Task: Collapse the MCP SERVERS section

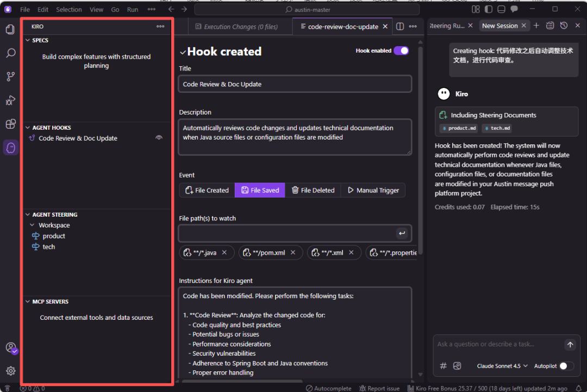Action: click(28, 301)
